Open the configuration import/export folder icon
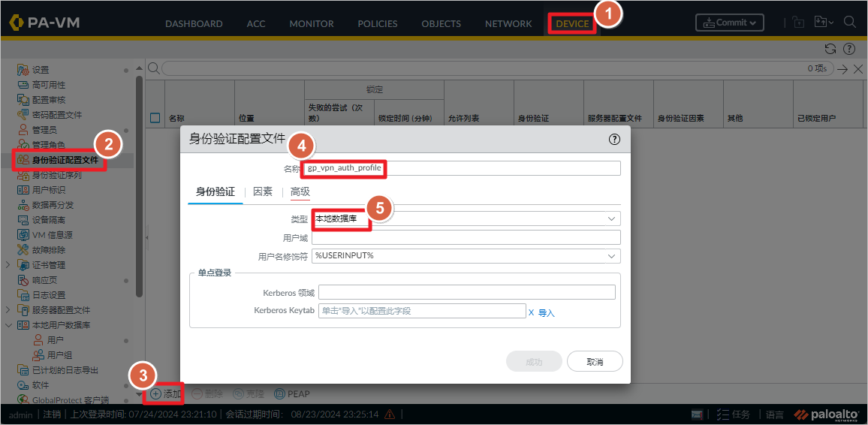This screenshot has width=868, height=425. coord(821,23)
